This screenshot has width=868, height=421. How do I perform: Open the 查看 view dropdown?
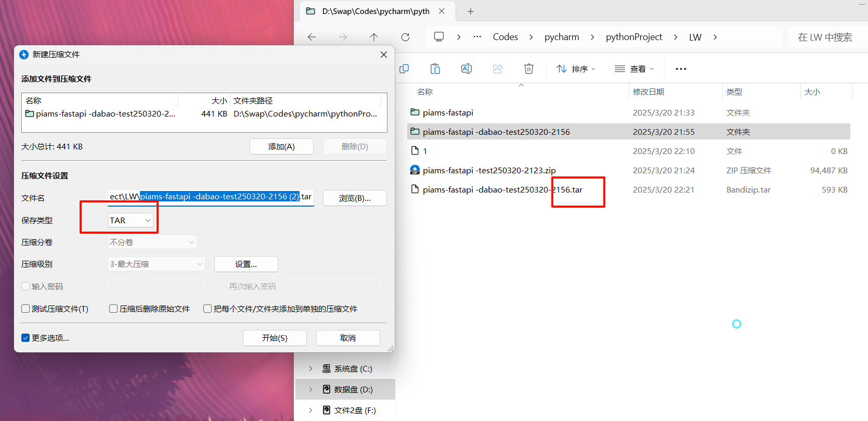tap(634, 69)
